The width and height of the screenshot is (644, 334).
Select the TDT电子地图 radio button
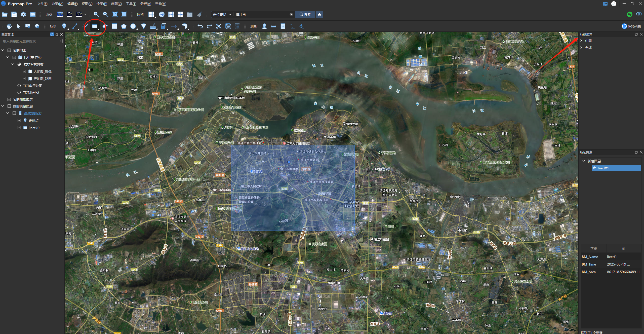[x=19, y=86]
